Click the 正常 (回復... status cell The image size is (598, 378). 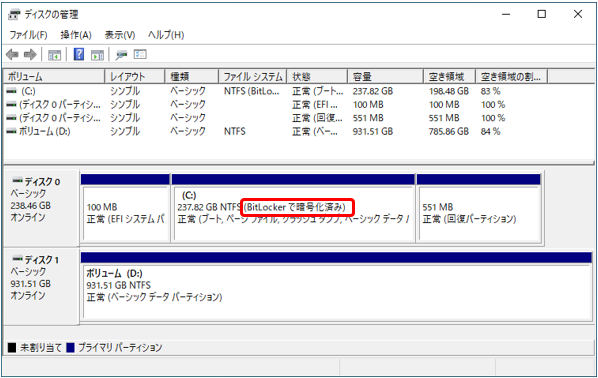click(317, 118)
